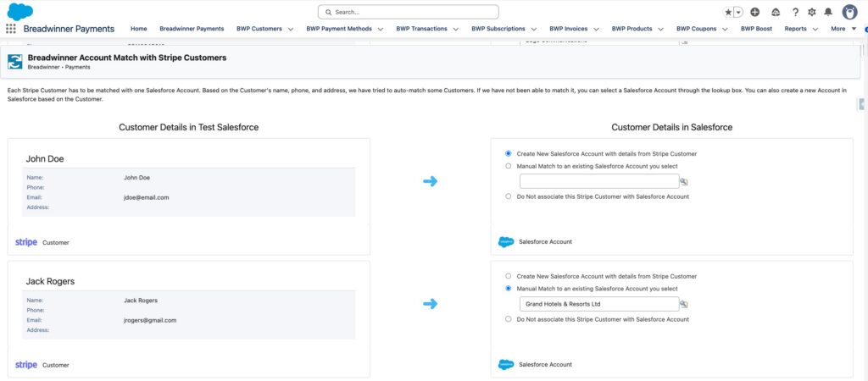
Task: Go to the Home tab
Action: pyautogui.click(x=138, y=29)
